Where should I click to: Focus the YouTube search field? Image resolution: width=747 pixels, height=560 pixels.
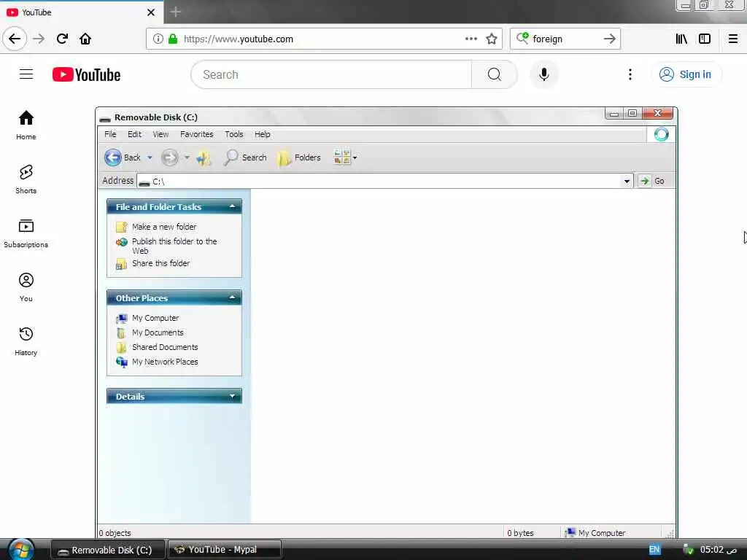[332, 74]
